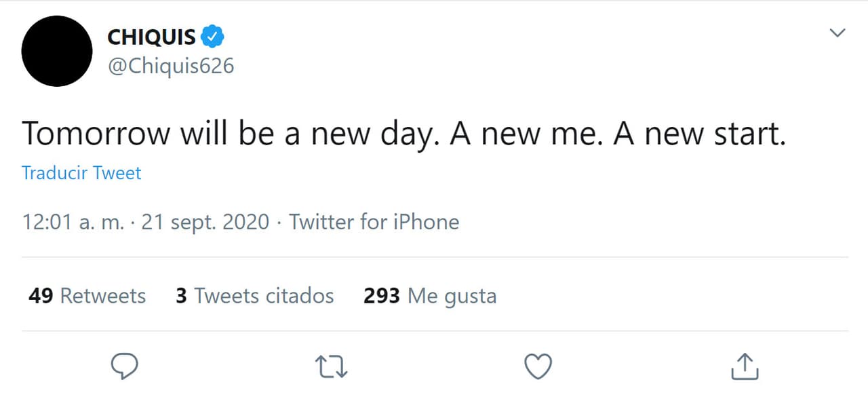Open the reply composer via speech bubble icon
This screenshot has width=868, height=397.
click(x=124, y=366)
